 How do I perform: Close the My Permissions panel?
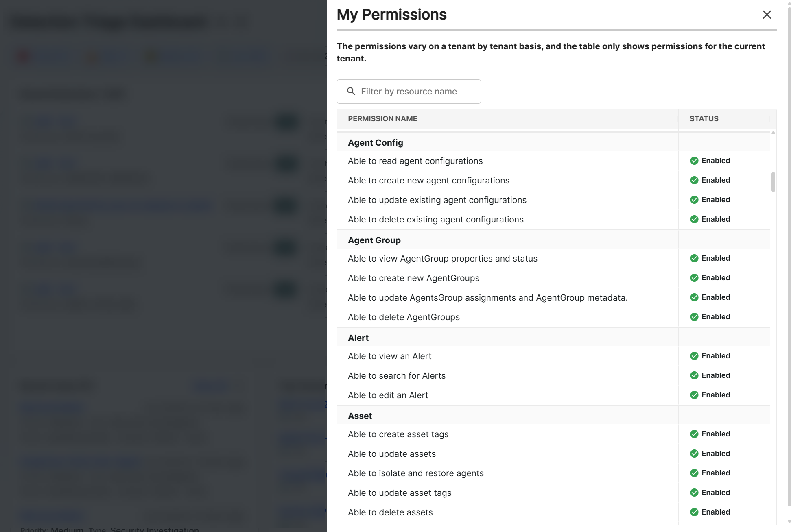tap(767, 15)
